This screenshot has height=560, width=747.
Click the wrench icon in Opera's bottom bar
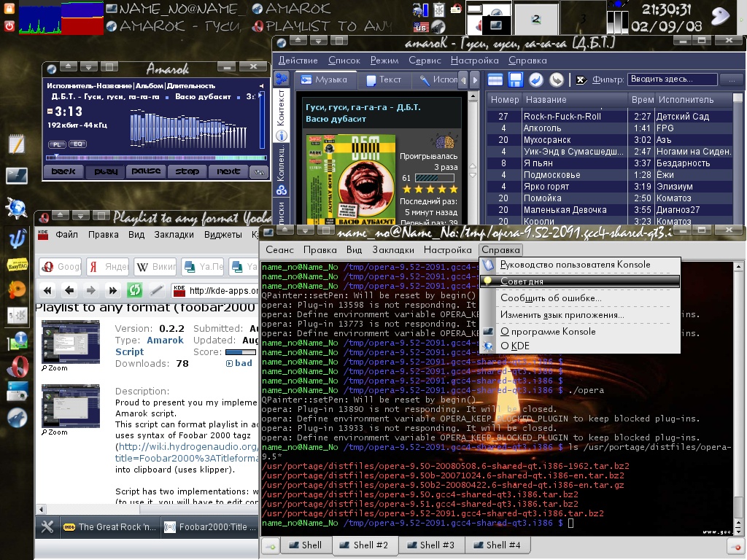(47, 526)
